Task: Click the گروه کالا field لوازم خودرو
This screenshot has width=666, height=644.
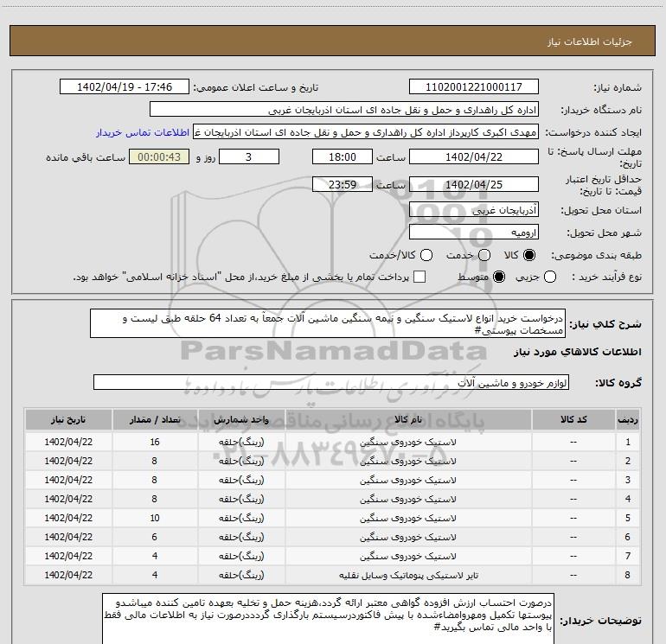Action: coord(331,382)
